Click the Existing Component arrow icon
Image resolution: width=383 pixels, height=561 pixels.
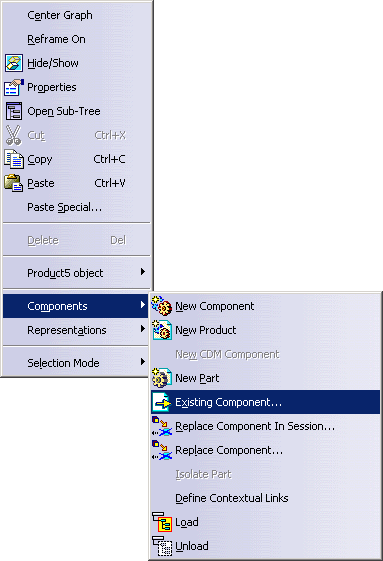point(162,402)
